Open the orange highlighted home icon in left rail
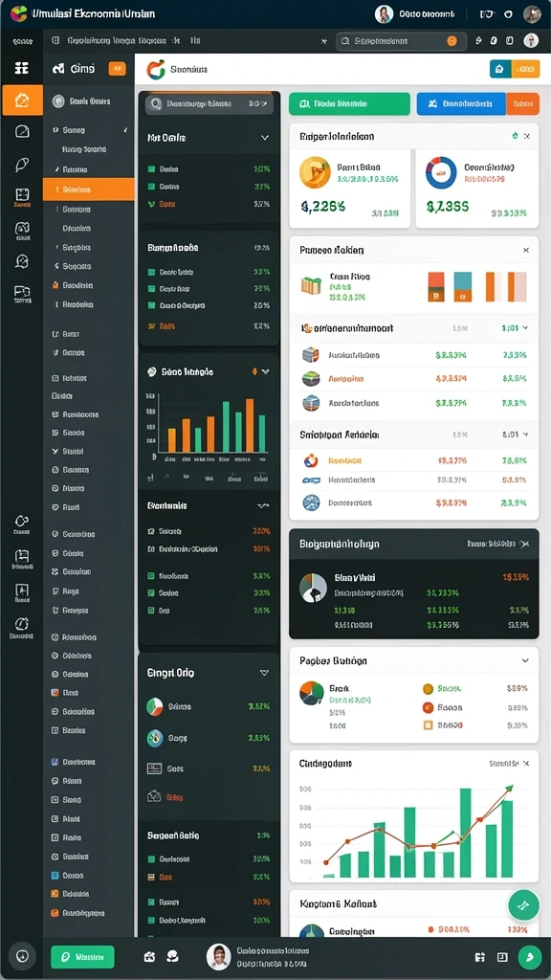This screenshot has height=980, width=551. point(22,100)
